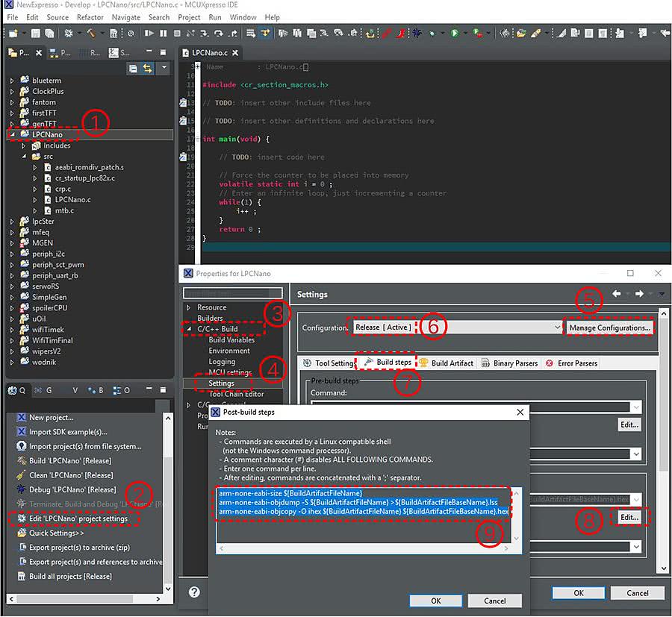Open the Project menu in menu bar
The width and height of the screenshot is (672, 617).
pos(189,17)
